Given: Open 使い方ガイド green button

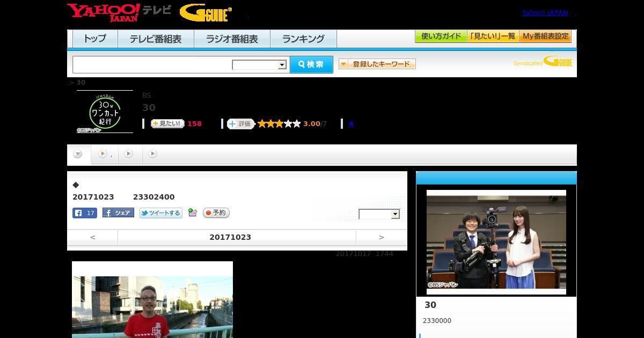Looking at the screenshot, I should pyautogui.click(x=441, y=36).
